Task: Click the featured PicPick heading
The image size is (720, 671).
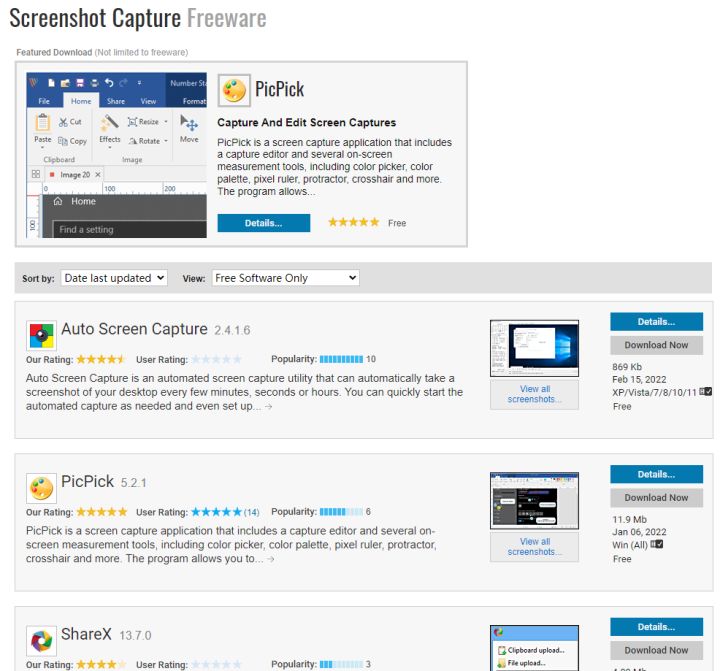Action: [279, 89]
